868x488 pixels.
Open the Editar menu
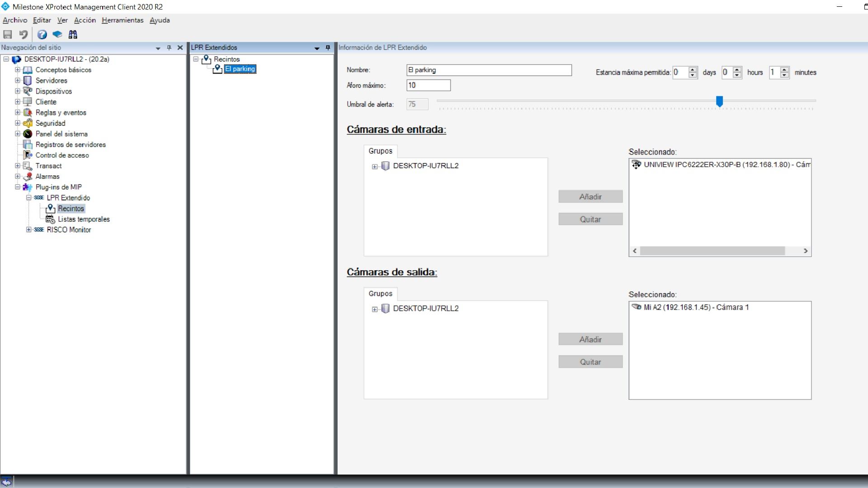coord(42,20)
